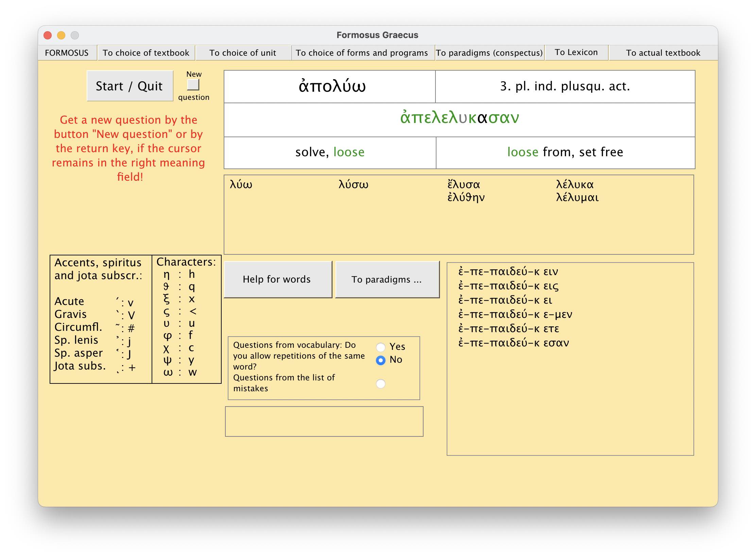Image resolution: width=756 pixels, height=557 pixels.
Task: Click the right meaning field 'loose from, set free'
Action: pyautogui.click(x=565, y=152)
